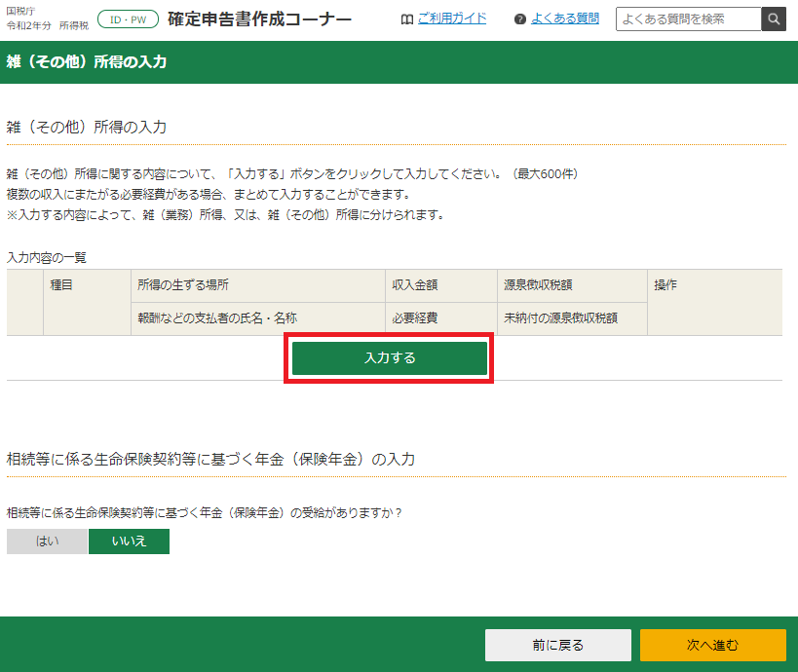This screenshot has height=672, width=798.
Task: Click the ID・PW badge
Action: 128,19
